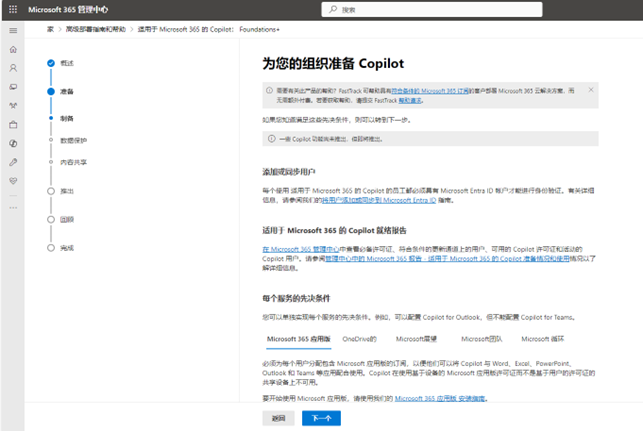Click Microsoft 365 管理中心 title

point(68,9)
